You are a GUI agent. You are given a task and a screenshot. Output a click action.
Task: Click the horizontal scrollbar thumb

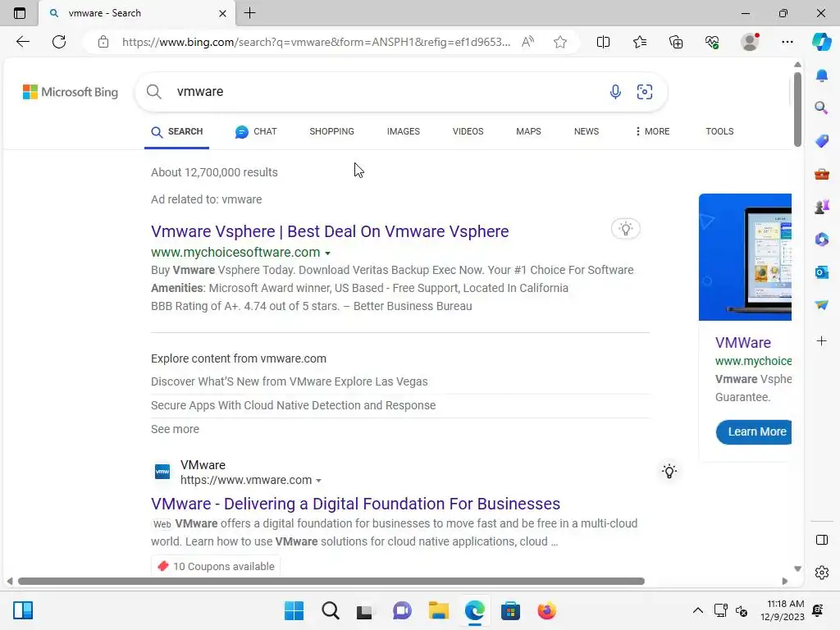[x=331, y=582]
